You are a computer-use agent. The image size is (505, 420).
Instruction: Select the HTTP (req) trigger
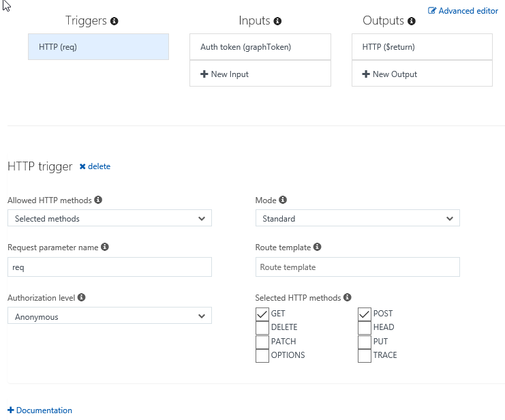tap(98, 47)
